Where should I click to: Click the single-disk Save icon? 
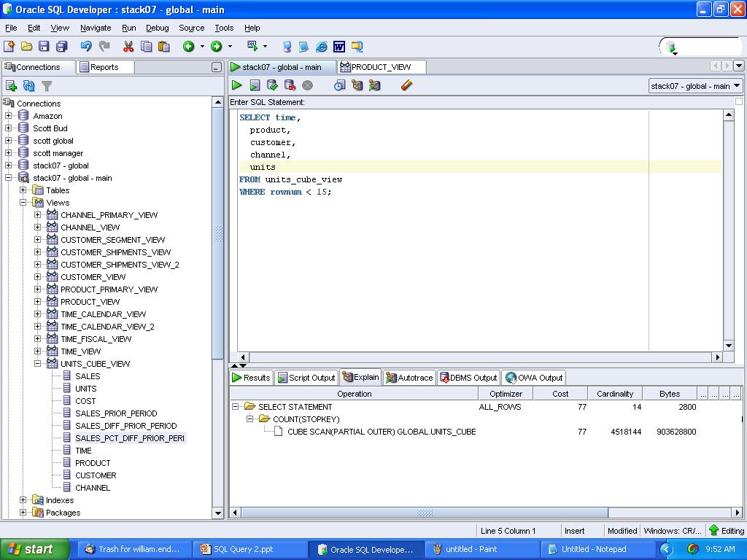[x=44, y=46]
